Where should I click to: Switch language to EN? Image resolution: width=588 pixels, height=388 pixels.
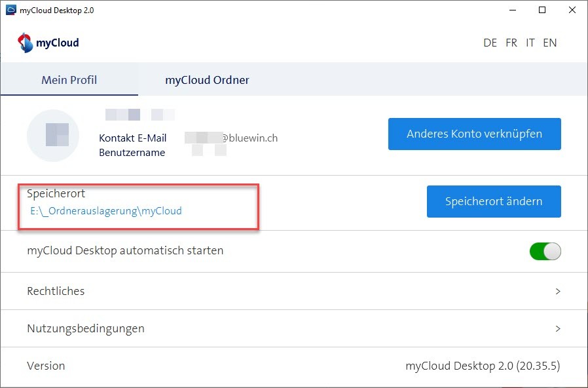coord(550,43)
